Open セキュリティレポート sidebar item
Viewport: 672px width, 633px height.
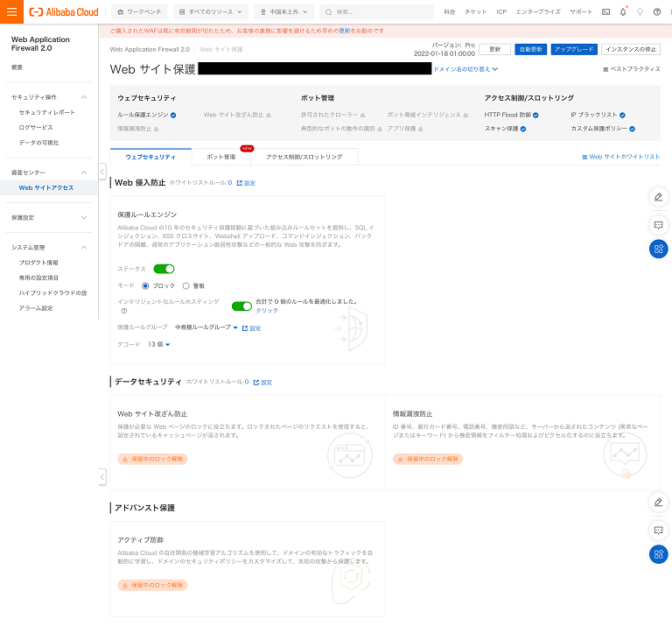(46, 112)
